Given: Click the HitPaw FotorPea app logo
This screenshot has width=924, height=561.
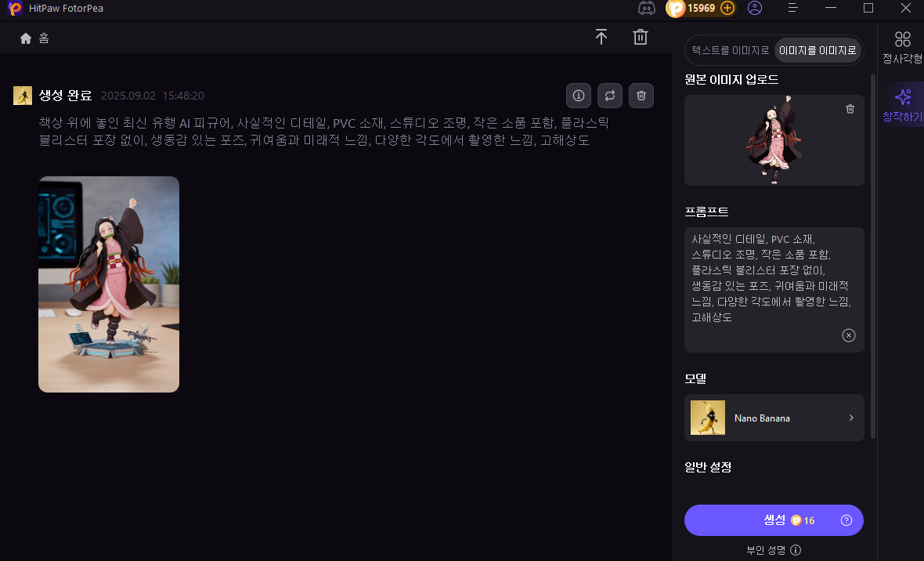Looking at the screenshot, I should 15,9.
